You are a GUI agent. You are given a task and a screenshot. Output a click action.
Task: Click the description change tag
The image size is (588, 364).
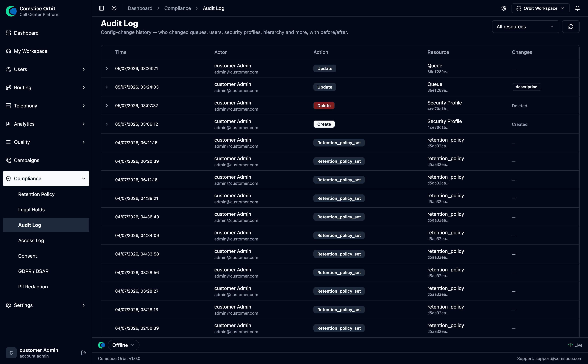[x=526, y=87]
